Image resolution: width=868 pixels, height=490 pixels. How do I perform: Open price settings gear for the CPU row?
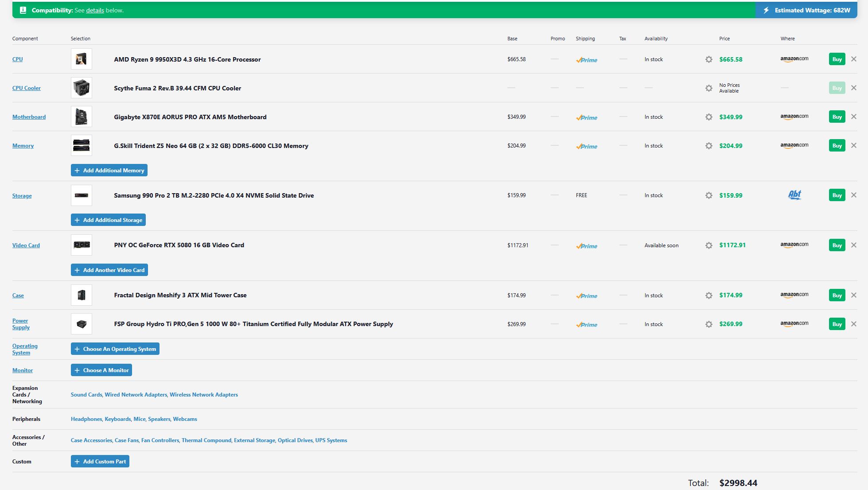pyautogui.click(x=709, y=59)
